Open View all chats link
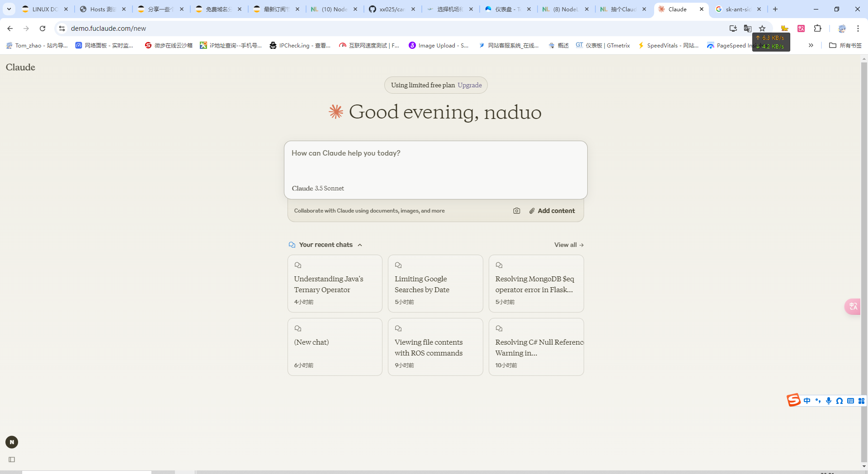The image size is (868, 474). coord(569,245)
